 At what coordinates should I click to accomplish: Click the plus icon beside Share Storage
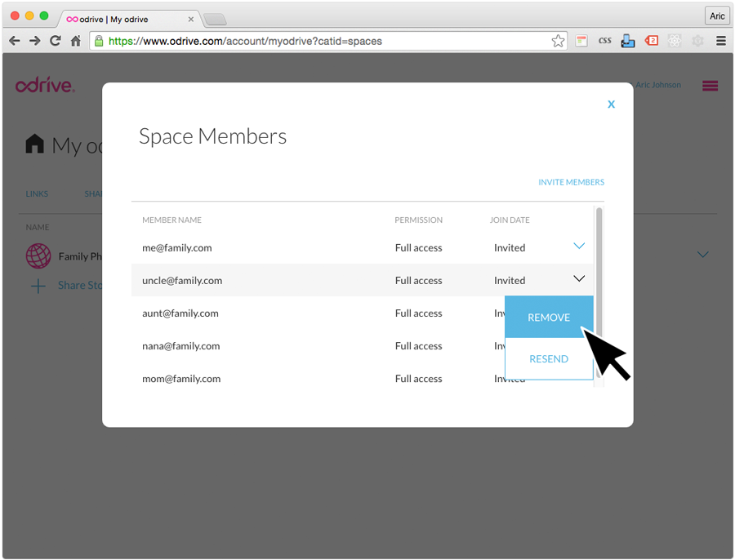(x=38, y=286)
